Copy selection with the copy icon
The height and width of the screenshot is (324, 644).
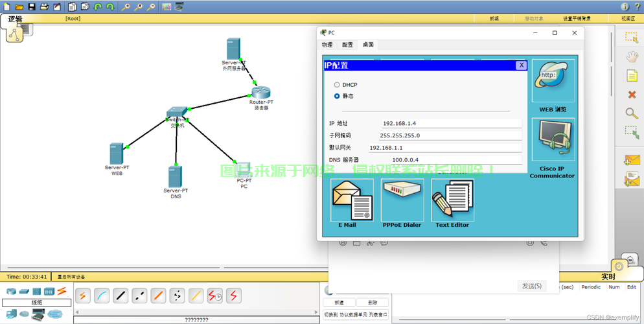point(73,6)
